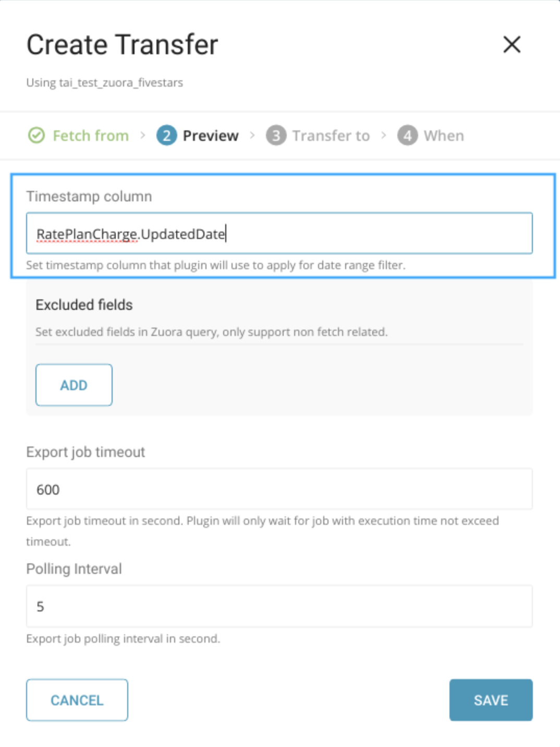Click the chevron after Fetch from
The image size is (560, 747).
[x=142, y=136]
